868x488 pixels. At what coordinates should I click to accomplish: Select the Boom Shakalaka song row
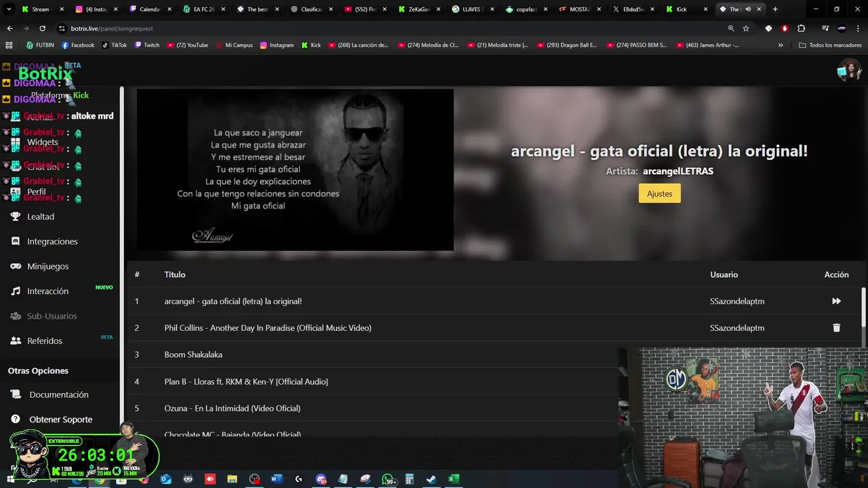pos(373,354)
